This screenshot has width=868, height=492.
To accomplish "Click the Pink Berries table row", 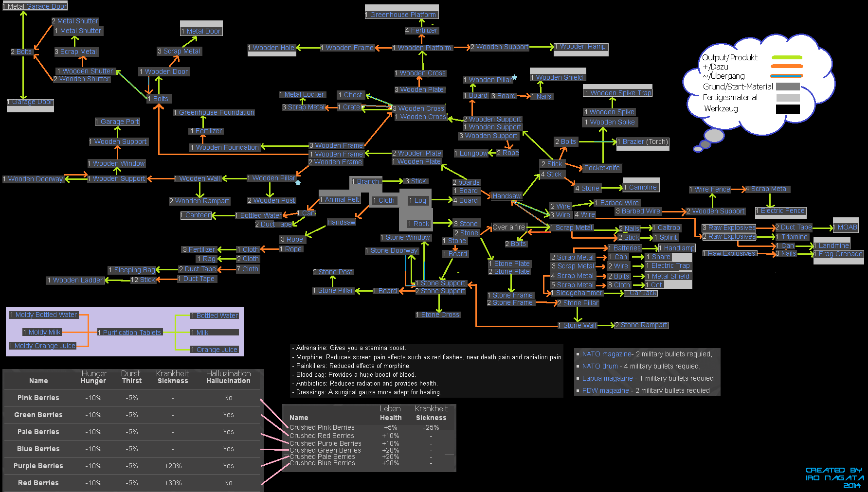I will click(x=131, y=398).
